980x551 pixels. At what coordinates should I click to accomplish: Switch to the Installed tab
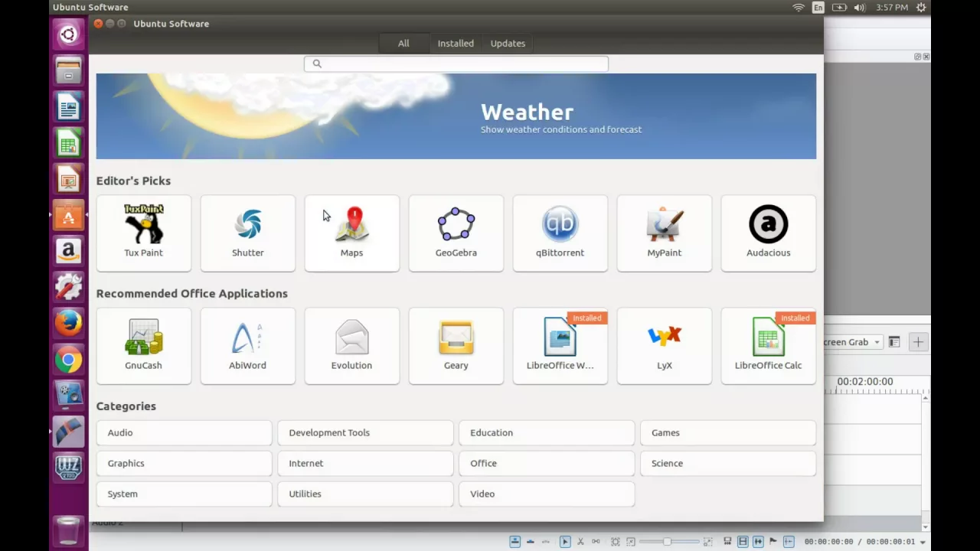(x=456, y=44)
